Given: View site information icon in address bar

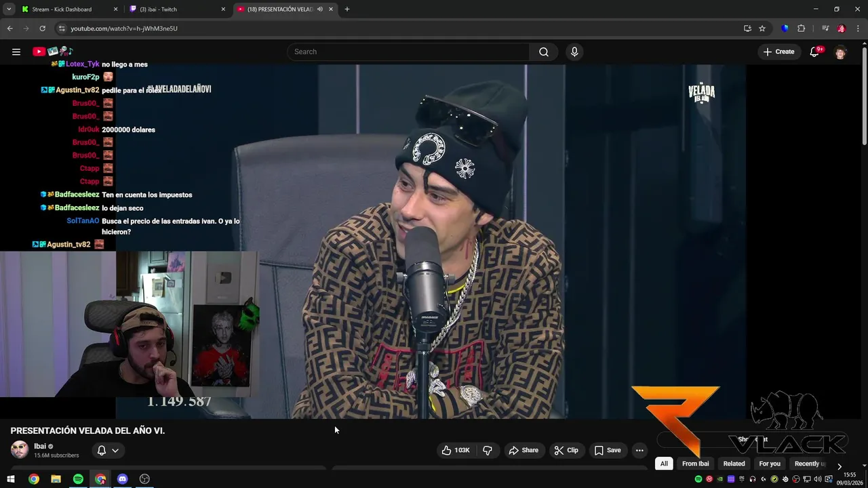Looking at the screenshot, I should [x=61, y=28].
